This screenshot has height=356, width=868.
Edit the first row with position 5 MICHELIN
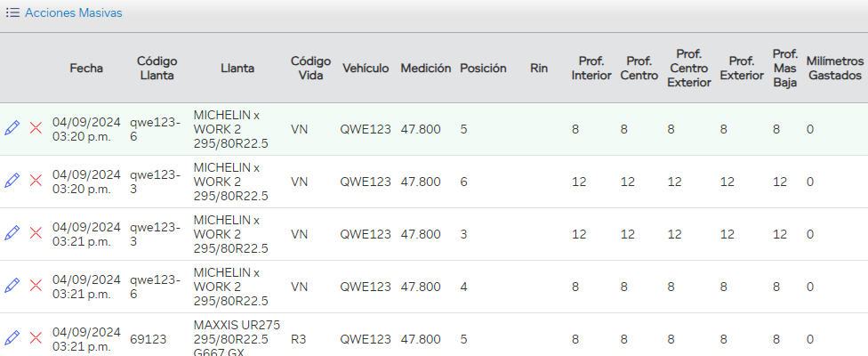pos(12,128)
